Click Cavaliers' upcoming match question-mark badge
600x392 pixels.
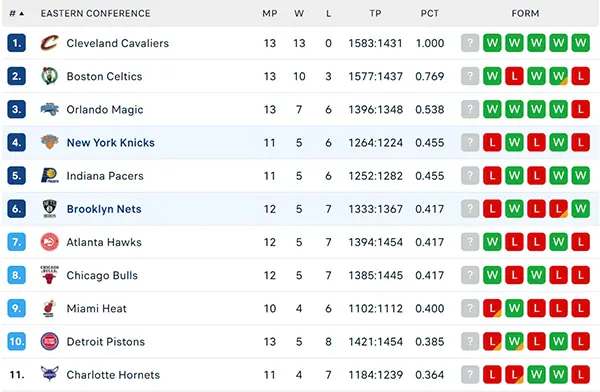[x=470, y=43]
